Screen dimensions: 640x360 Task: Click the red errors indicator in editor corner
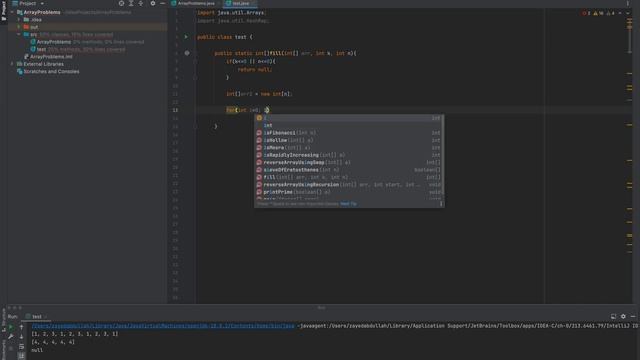point(586,13)
